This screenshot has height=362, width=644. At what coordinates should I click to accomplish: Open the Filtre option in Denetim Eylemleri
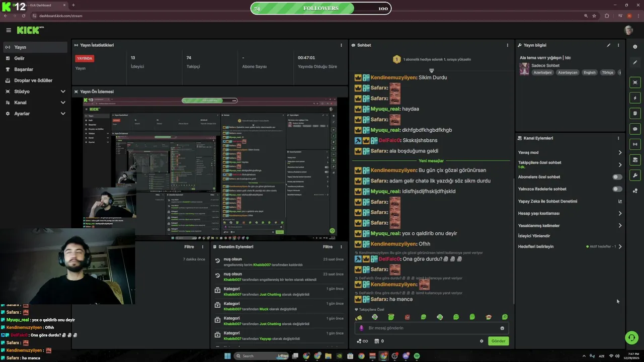328,247
